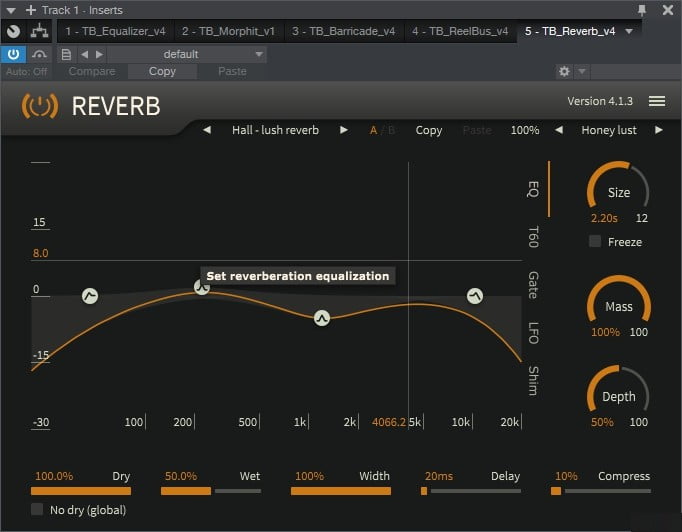Image resolution: width=682 pixels, height=532 pixels.
Task: Select the Gate vertical tab
Action: coord(534,285)
